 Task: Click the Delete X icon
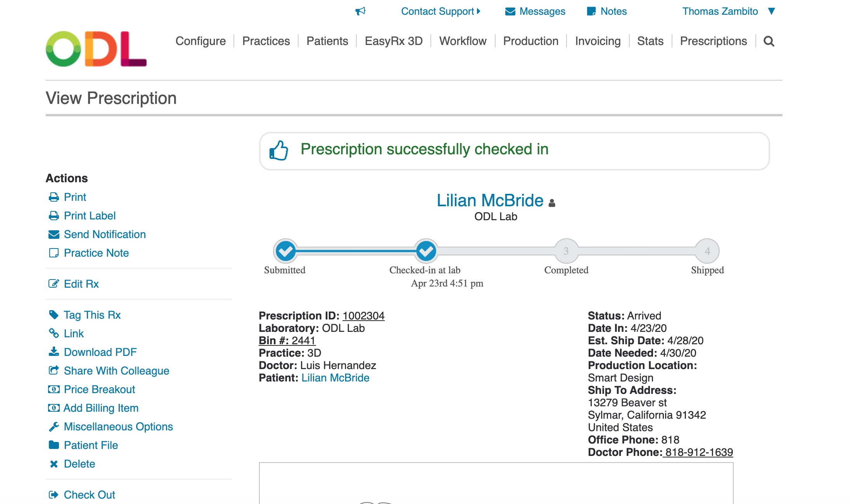pyautogui.click(x=54, y=464)
